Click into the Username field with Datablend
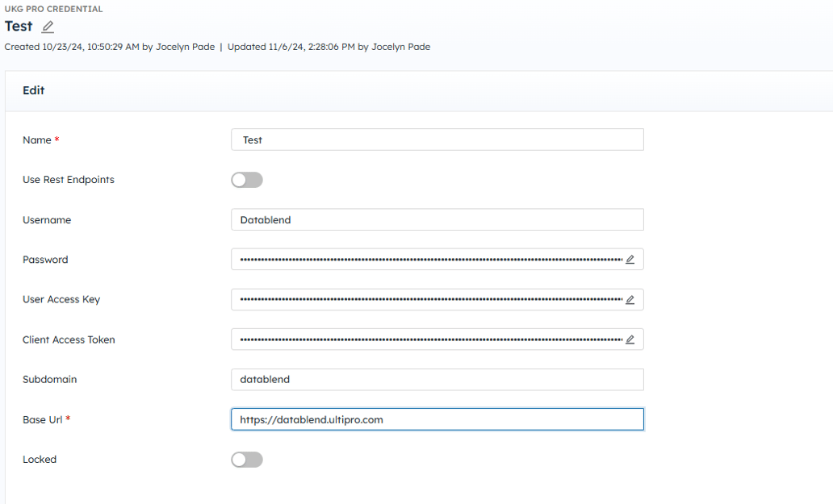The image size is (833, 504). point(437,220)
